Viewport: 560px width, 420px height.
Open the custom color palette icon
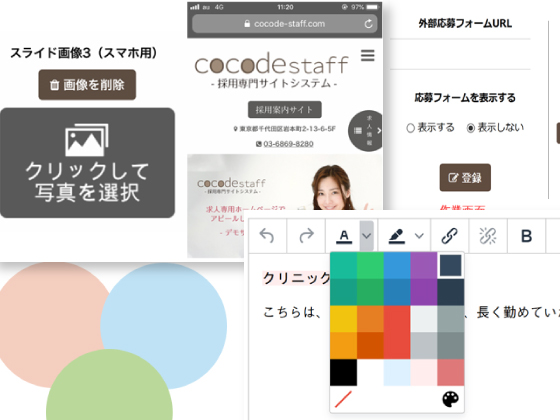[450, 399]
